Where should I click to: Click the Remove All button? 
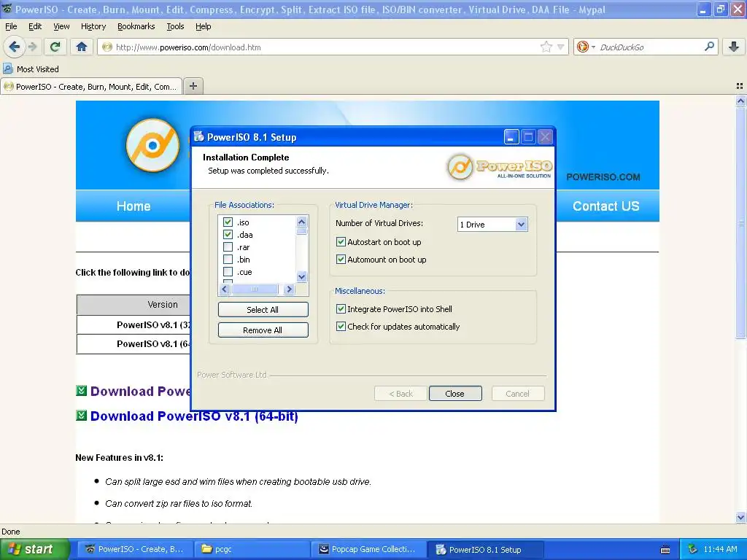263,330
